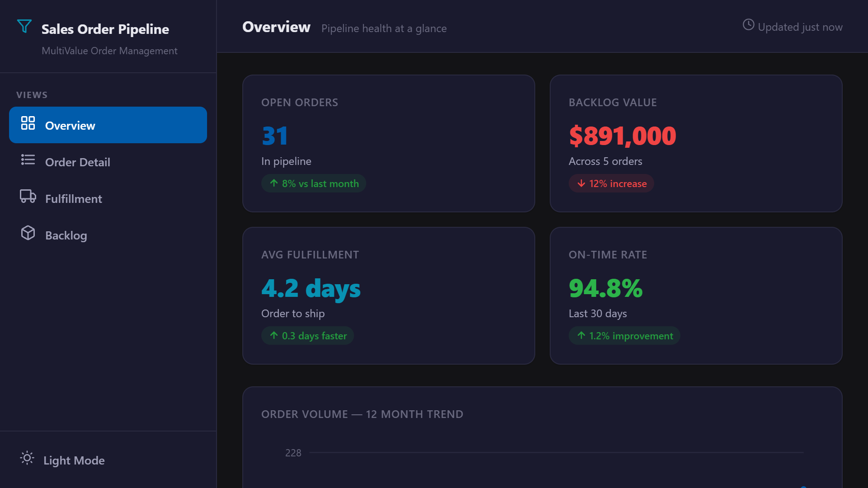Screen dimensions: 868x488
Task: Click the 8% vs last month badge
Action: [x=314, y=183]
